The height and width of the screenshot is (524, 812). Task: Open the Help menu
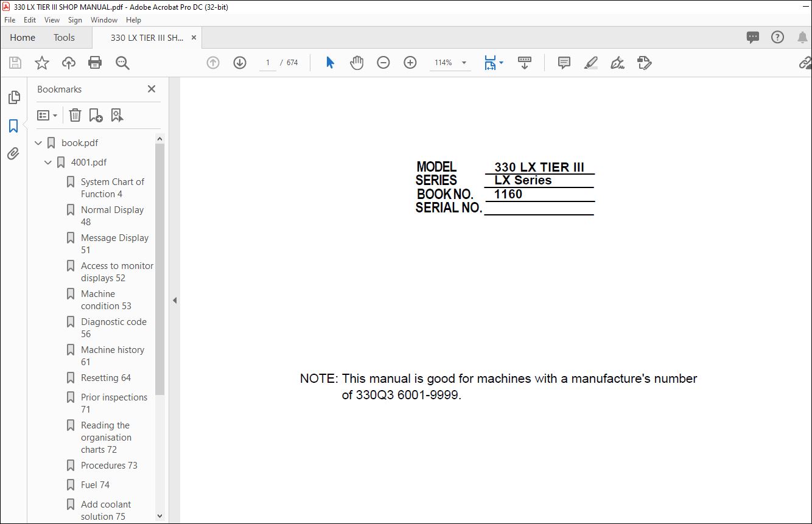[x=133, y=20]
